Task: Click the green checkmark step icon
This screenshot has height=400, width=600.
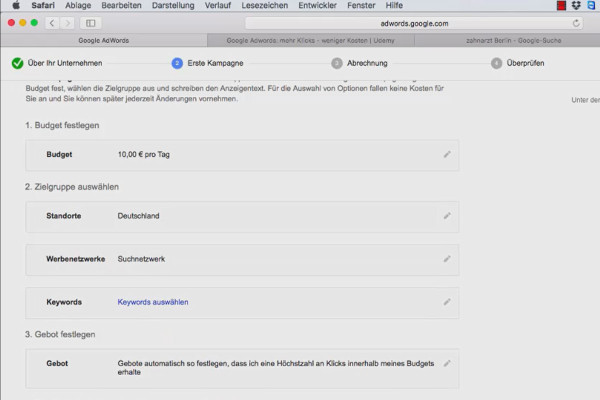Action: pos(17,63)
